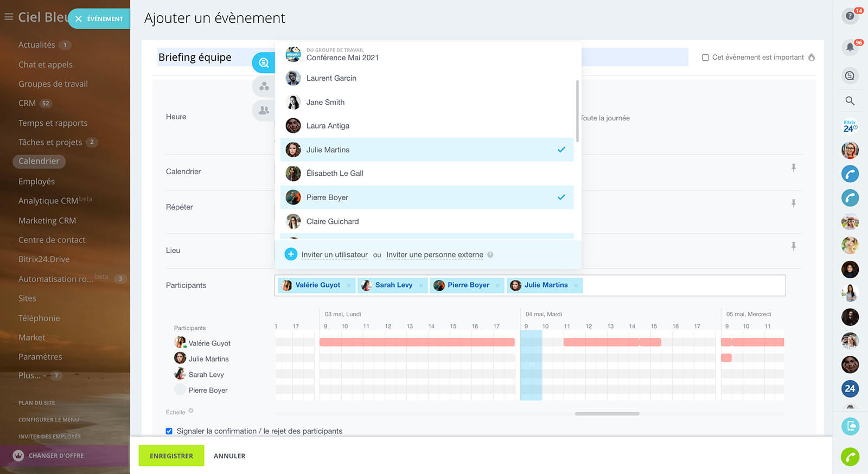This screenshot has width=868, height=474.
Task: Click the search magnifier icon in right bar
Action: [850, 101]
